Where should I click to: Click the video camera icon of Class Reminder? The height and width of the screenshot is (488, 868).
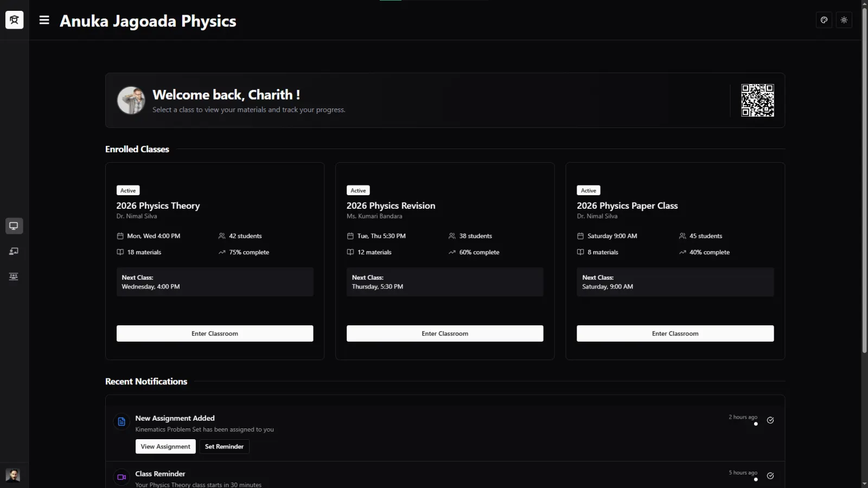click(122, 477)
